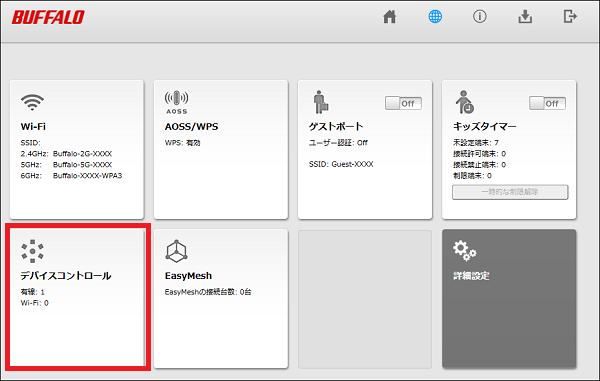Open the EasyMesh title
Image resolution: width=600 pixels, height=381 pixels.
tap(188, 276)
